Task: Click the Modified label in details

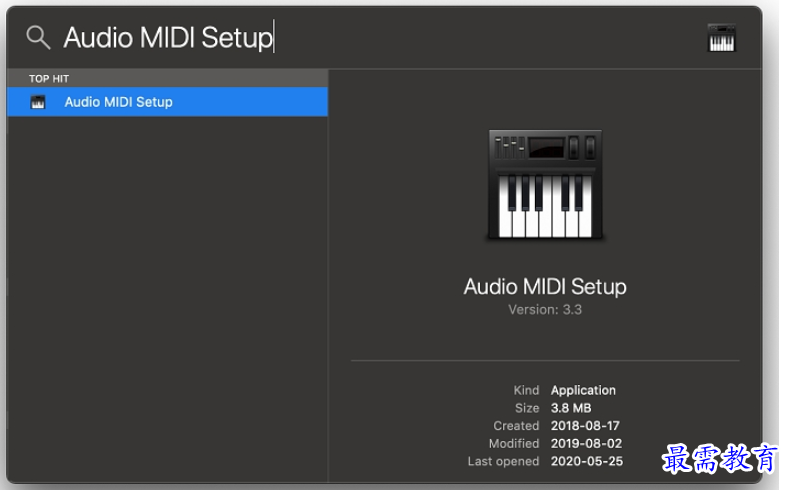Action: (x=514, y=443)
